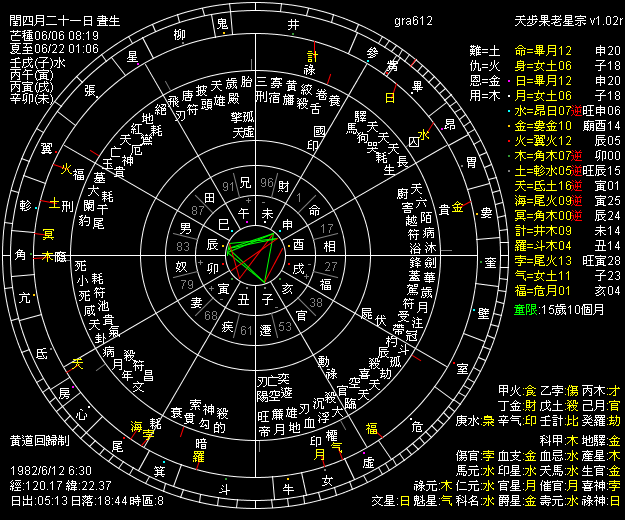Click the yellow '羅' planet marker in chart
Viewport: 625px width, 520px height.
pos(199,456)
